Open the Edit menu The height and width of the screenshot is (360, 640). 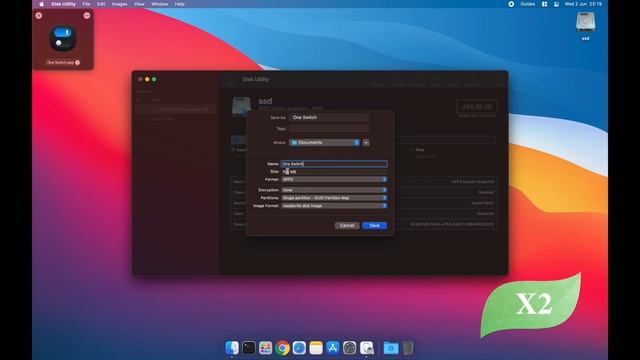[101, 4]
